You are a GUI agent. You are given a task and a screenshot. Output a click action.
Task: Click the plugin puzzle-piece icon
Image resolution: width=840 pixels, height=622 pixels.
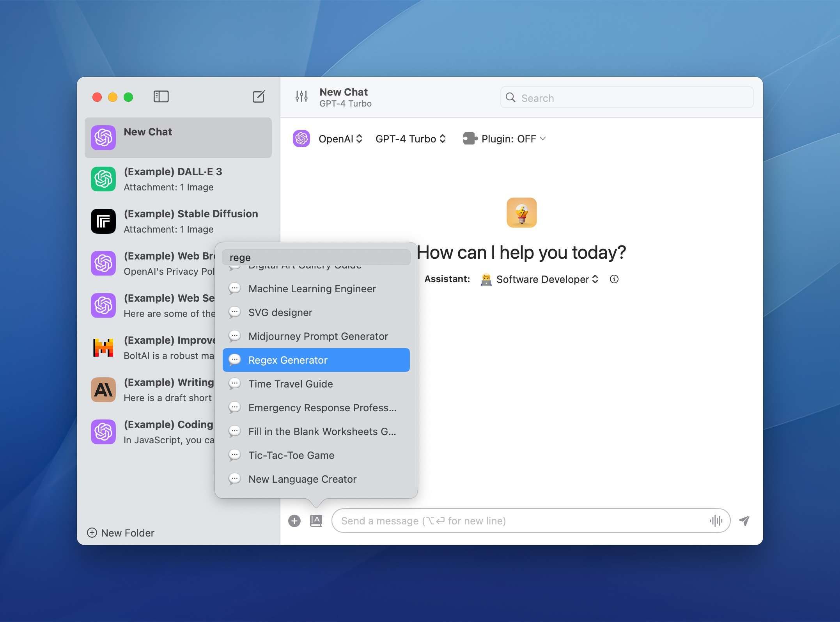coord(469,139)
